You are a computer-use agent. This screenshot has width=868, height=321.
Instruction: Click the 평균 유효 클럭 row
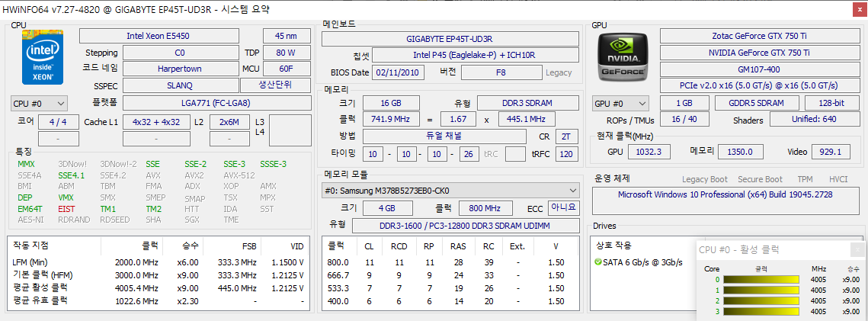click(x=159, y=301)
